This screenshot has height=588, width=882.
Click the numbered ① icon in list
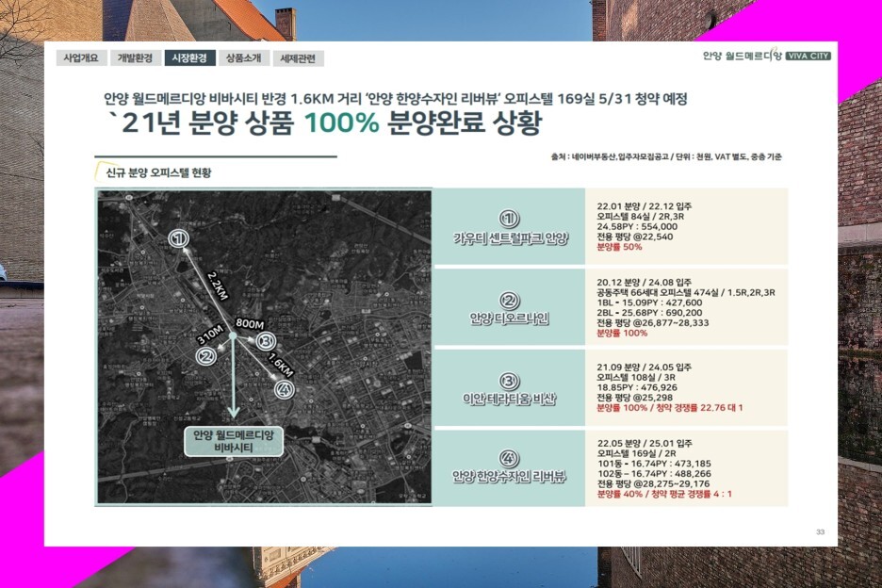pos(509,219)
